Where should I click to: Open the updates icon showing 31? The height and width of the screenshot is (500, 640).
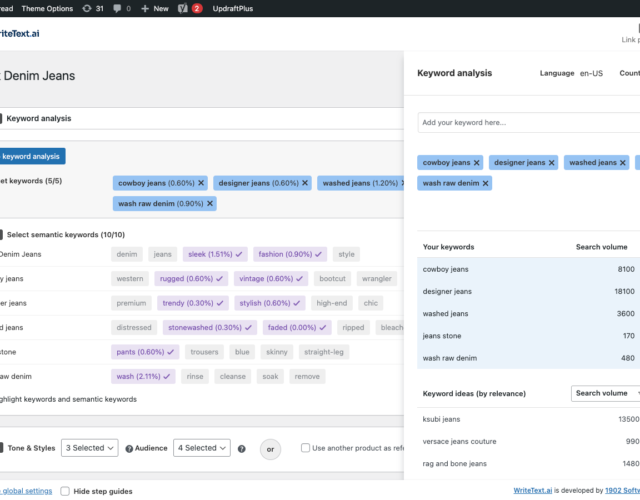(92, 8)
